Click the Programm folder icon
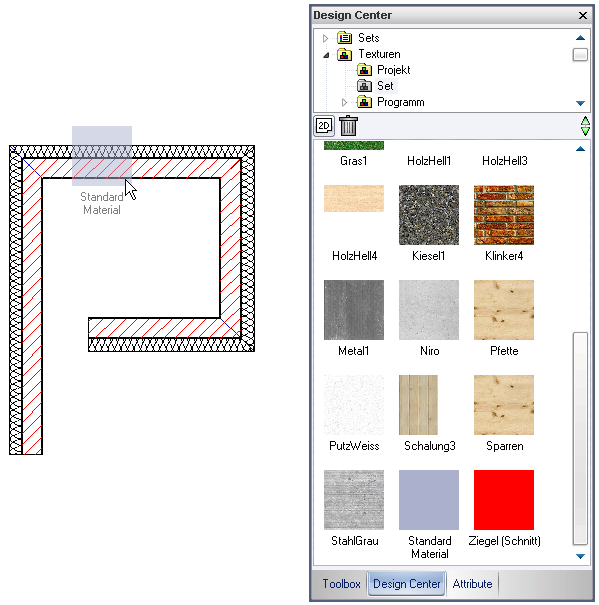 click(364, 102)
